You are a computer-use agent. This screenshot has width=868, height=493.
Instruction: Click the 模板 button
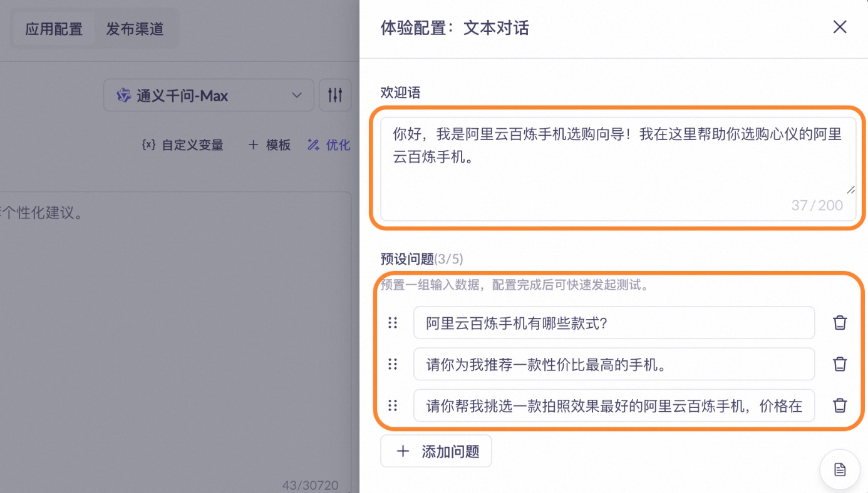269,145
